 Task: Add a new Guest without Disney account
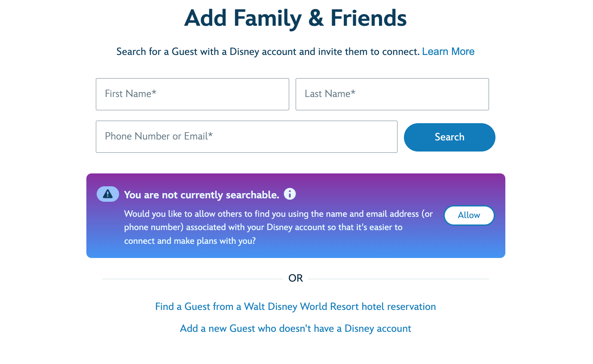click(295, 328)
